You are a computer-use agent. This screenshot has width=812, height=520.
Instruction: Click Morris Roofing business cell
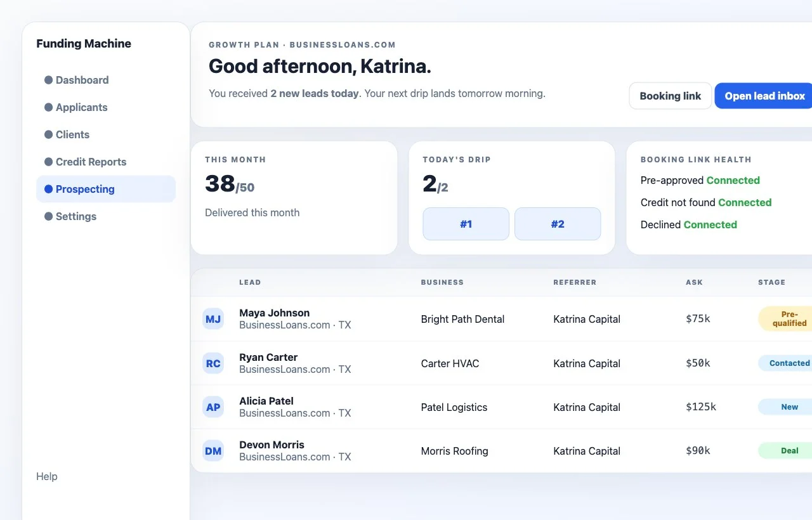(455, 451)
